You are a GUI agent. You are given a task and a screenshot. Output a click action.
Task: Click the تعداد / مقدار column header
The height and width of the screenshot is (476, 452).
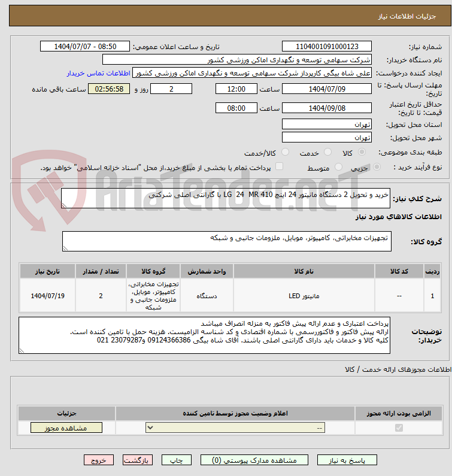tap(101, 271)
